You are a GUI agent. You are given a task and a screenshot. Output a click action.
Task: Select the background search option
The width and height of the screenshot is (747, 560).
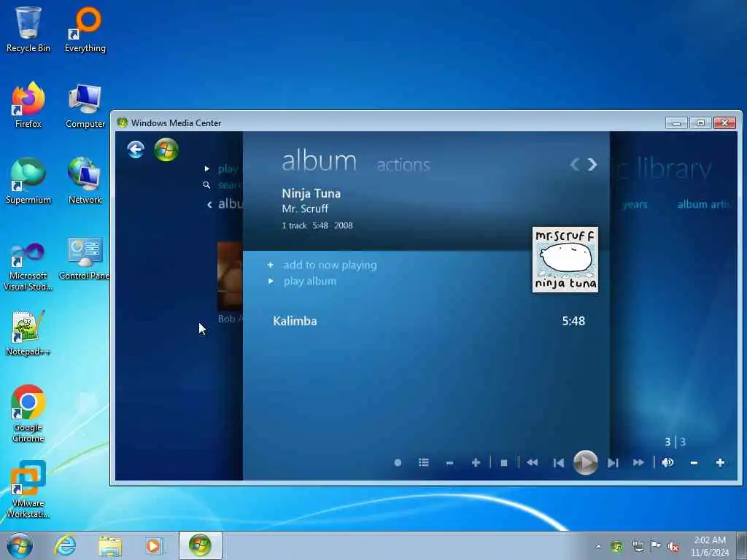(229, 184)
